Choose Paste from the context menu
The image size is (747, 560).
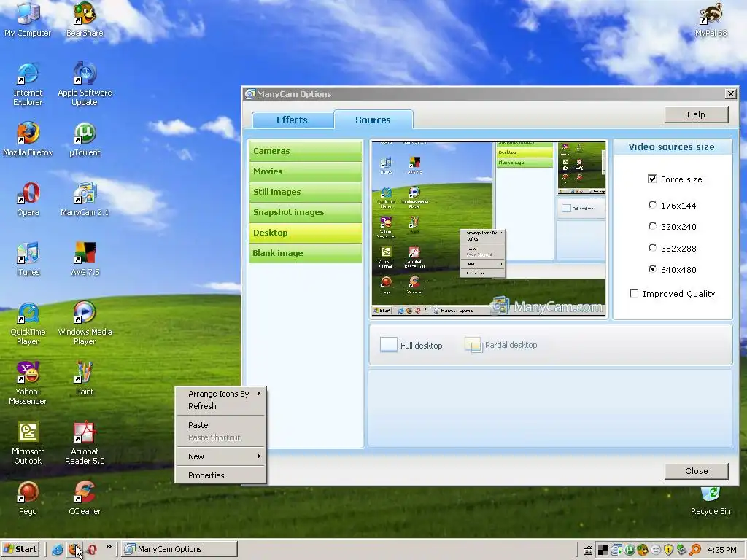pos(220,425)
